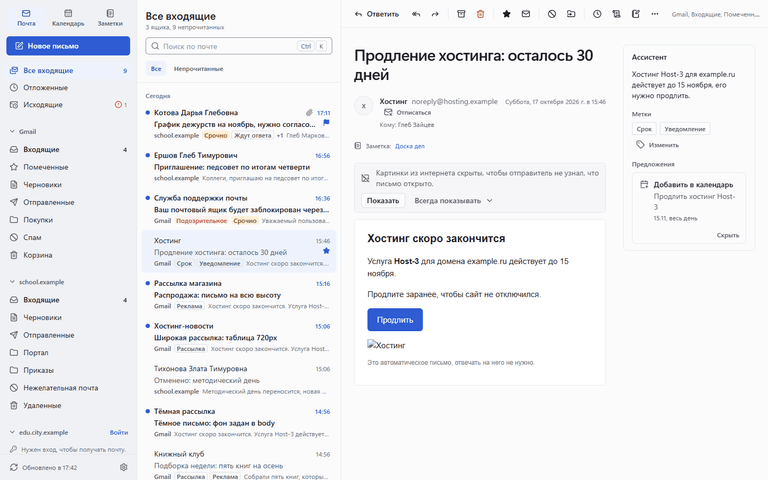Click the blue Продлить button in the email

coord(395,320)
